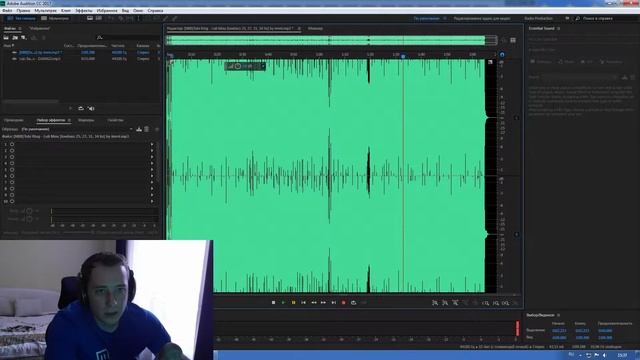Toggle power for effect slot 5
This screenshot has width=640, height=360.
[x=12, y=170]
